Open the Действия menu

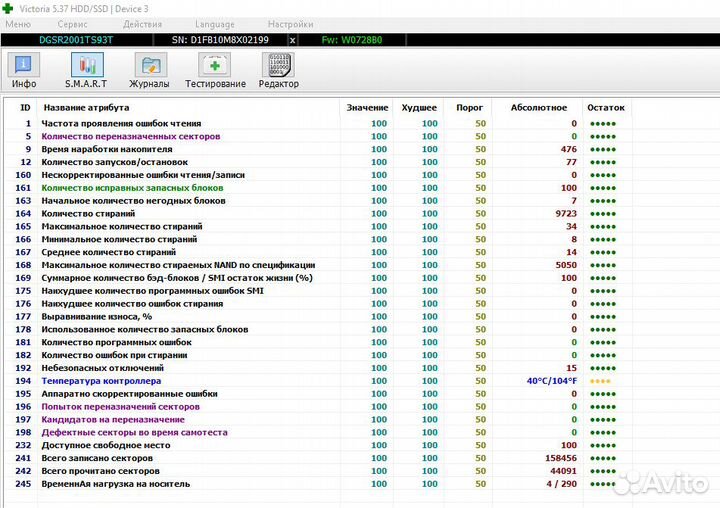click(142, 24)
